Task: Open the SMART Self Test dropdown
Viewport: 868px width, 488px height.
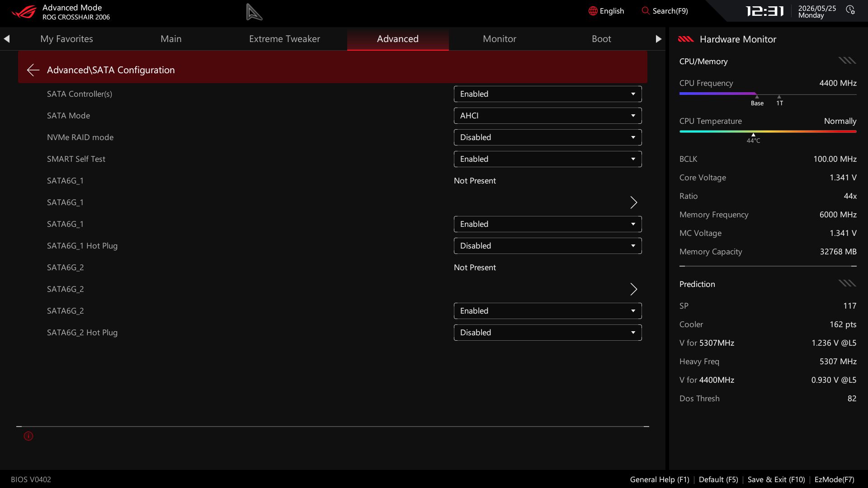Action: 547,159
